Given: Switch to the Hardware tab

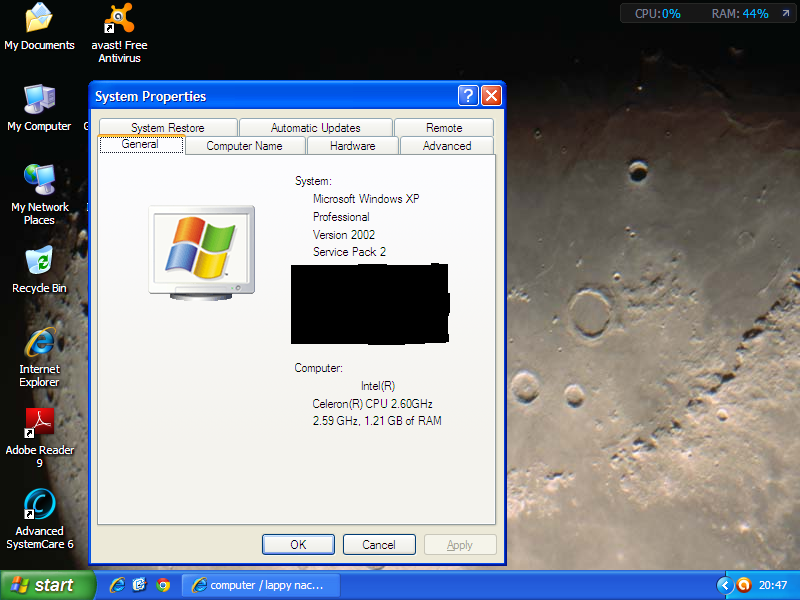Looking at the screenshot, I should click(x=353, y=146).
